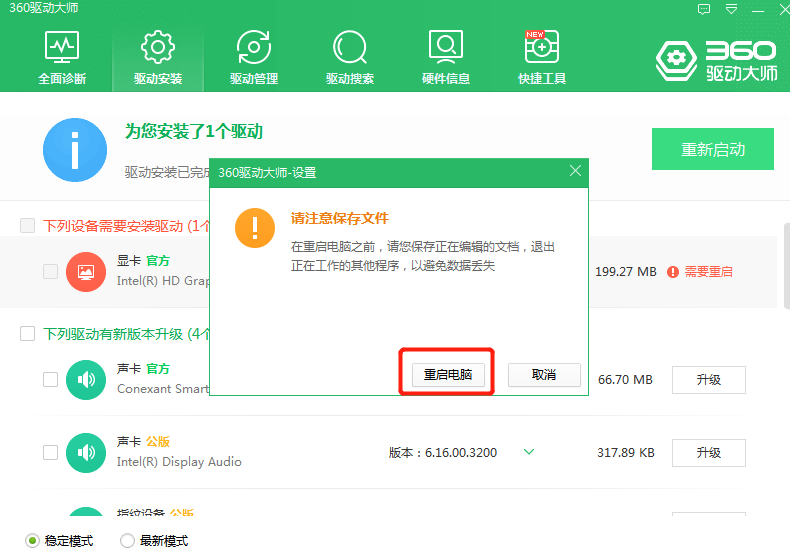This screenshot has width=790, height=552.
Task: Click the green 重新启动 button
Action: [x=712, y=149]
